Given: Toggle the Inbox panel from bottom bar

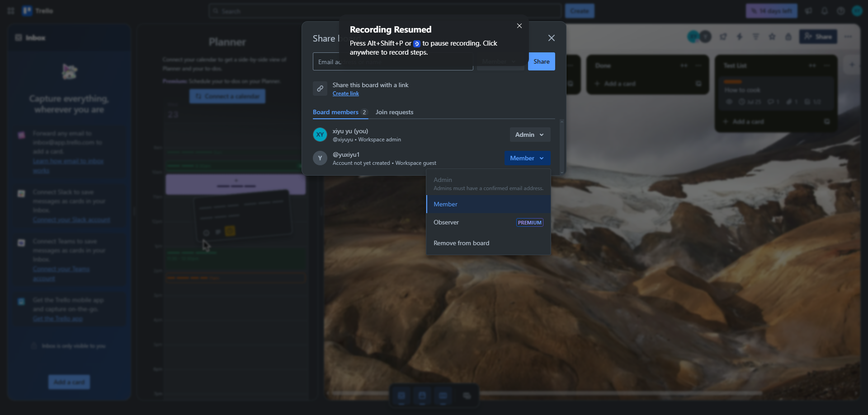Looking at the screenshot, I should [x=401, y=396].
